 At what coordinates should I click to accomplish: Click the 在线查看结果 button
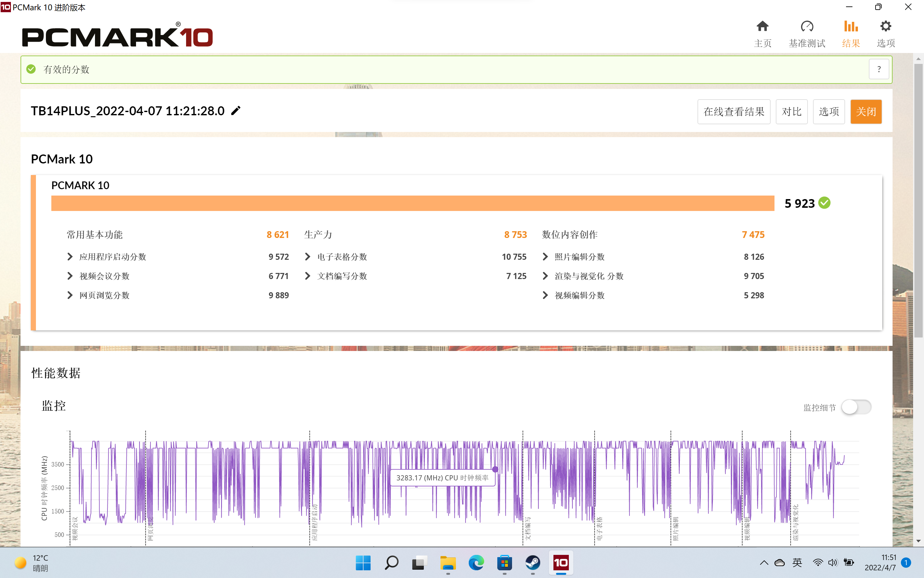(x=733, y=112)
